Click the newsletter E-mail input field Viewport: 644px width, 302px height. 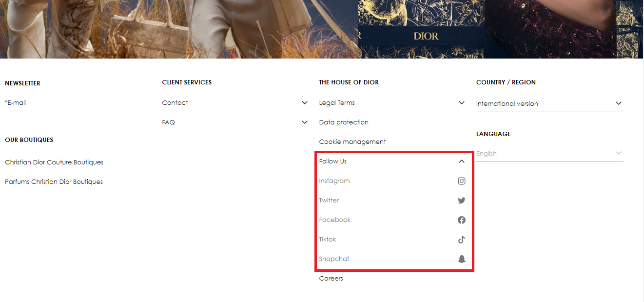point(78,103)
